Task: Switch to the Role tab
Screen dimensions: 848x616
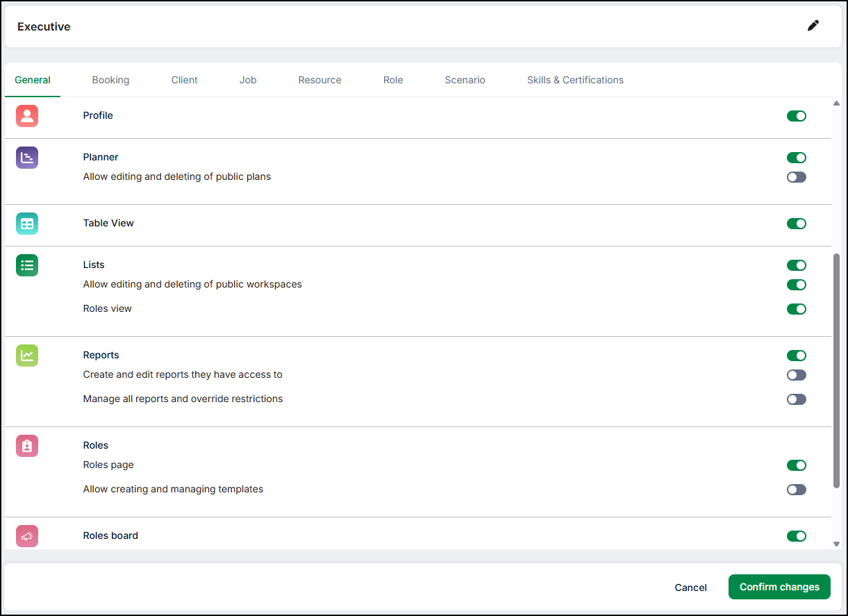Action: (x=393, y=80)
